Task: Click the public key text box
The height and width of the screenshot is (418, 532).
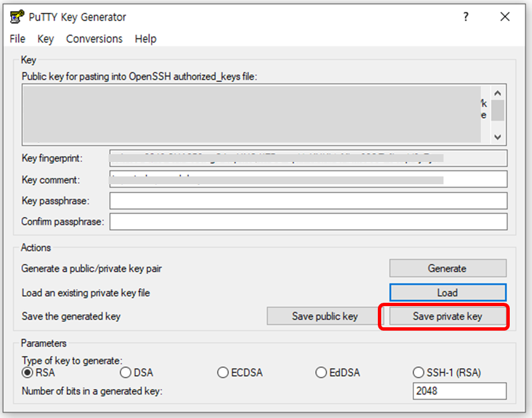Action: 256,115
